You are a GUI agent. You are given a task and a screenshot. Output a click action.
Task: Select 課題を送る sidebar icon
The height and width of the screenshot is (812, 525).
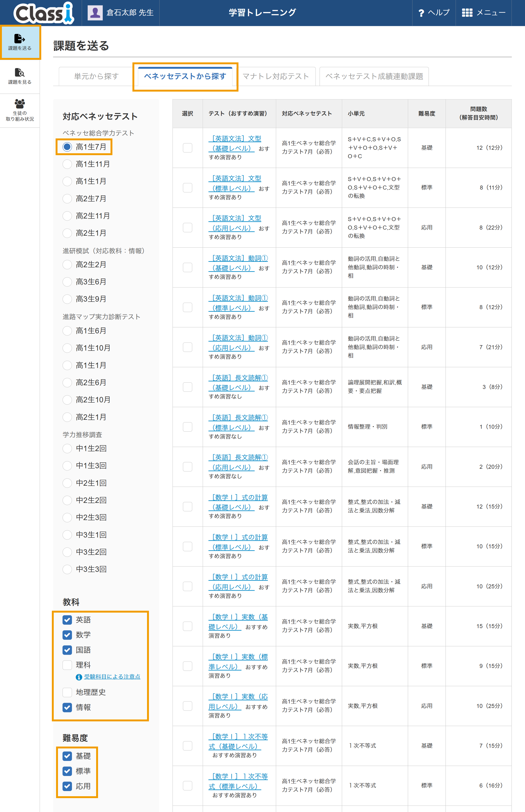(x=20, y=42)
